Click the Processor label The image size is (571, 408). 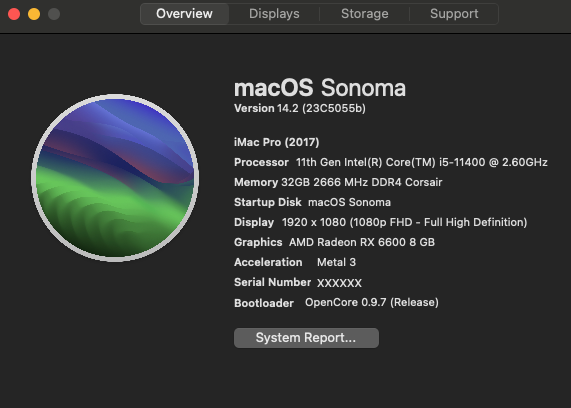pyautogui.click(x=261, y=162)
